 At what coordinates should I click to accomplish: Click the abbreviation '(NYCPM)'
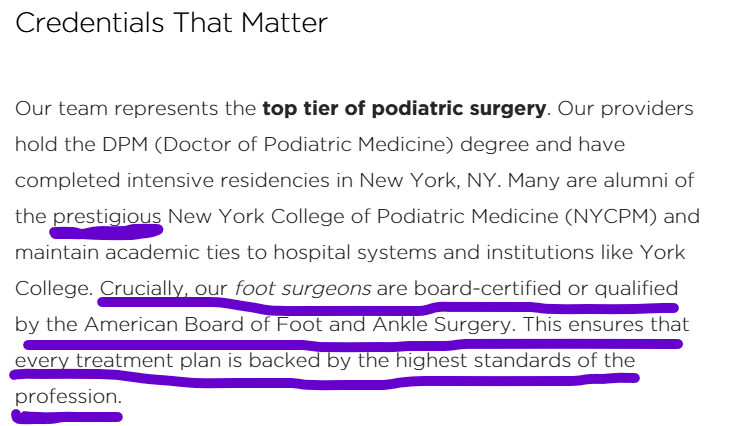pos(611,217)
